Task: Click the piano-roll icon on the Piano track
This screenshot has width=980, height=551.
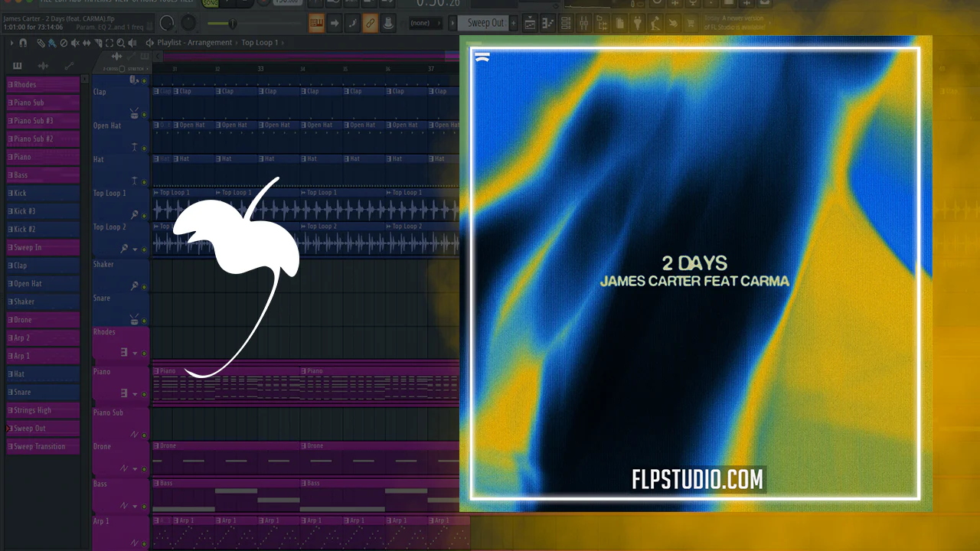Action: coord(124,393)
